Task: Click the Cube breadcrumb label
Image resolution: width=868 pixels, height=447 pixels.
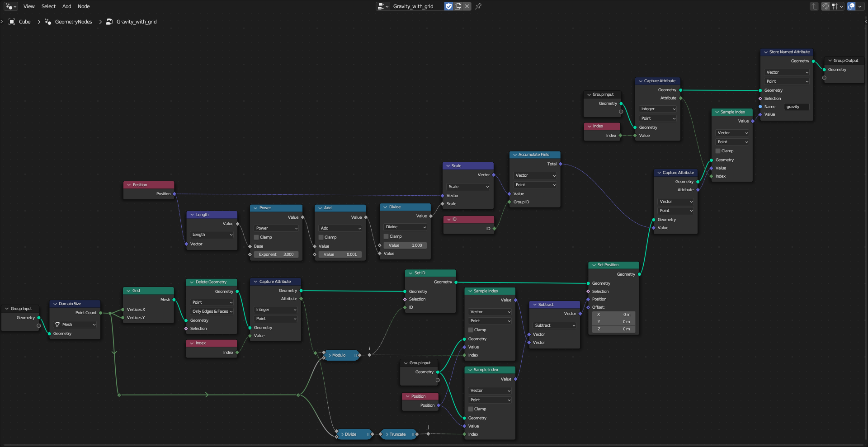Action: point(25,22)
